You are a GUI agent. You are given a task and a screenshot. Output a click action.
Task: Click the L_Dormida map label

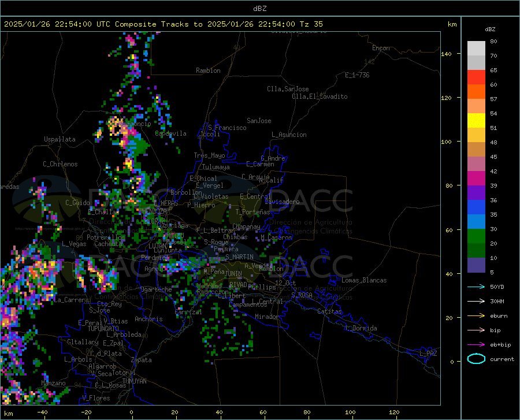pyautogui.click(x=361, y=328)
